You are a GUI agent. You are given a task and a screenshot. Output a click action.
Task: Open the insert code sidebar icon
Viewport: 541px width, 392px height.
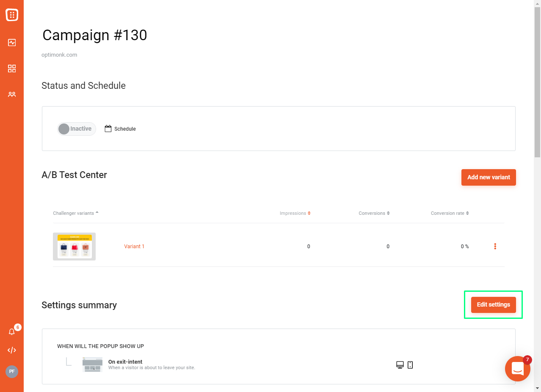(12, 350)
